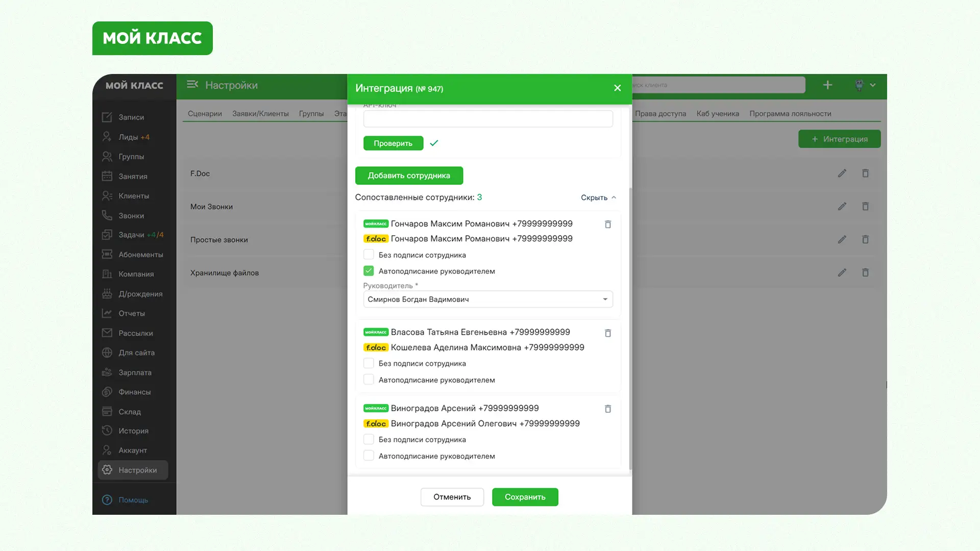Open the user account dropdown top right
Viewport: 980px width, 551px height.
point(865,85)
